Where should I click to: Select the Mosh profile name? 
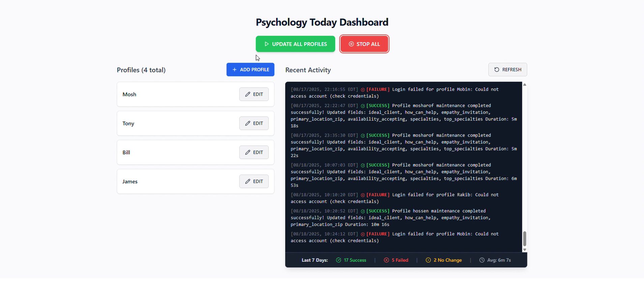tap(129, 94)
